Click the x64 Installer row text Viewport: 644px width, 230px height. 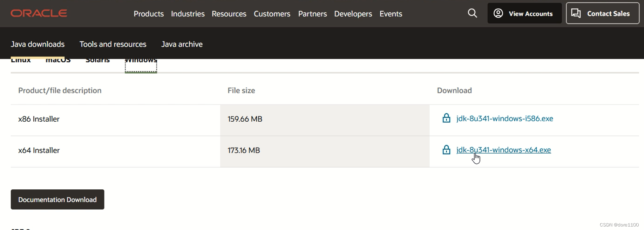[39, 150]
